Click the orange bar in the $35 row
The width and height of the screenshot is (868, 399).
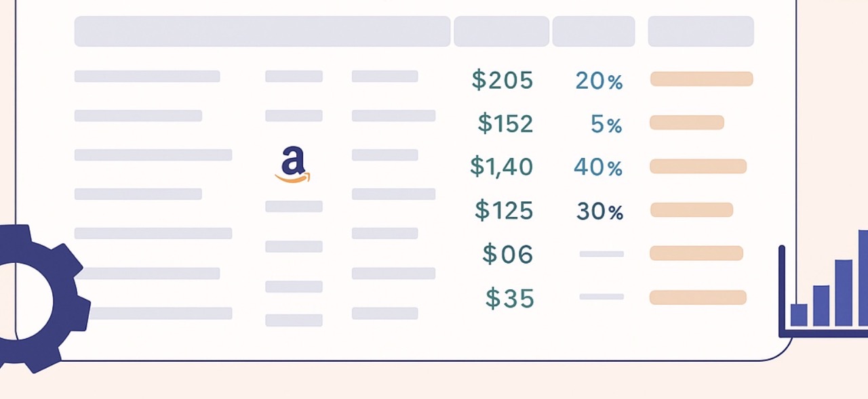coord(698,297)
